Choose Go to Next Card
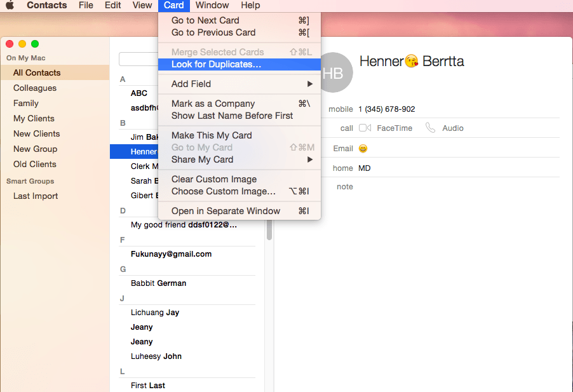The height and width of the screenshot is (392, 573). pyautogui.click(x=239, y=20)
